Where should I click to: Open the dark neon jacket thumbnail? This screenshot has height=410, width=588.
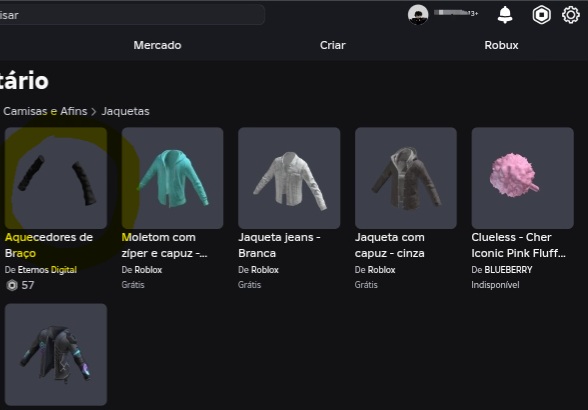pos(56,354)
